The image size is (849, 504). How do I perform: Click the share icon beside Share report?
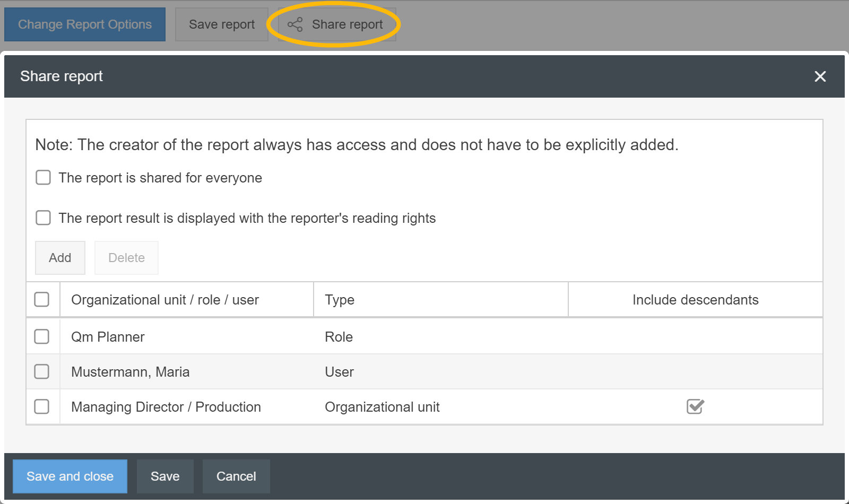click(x=295, y=24)
